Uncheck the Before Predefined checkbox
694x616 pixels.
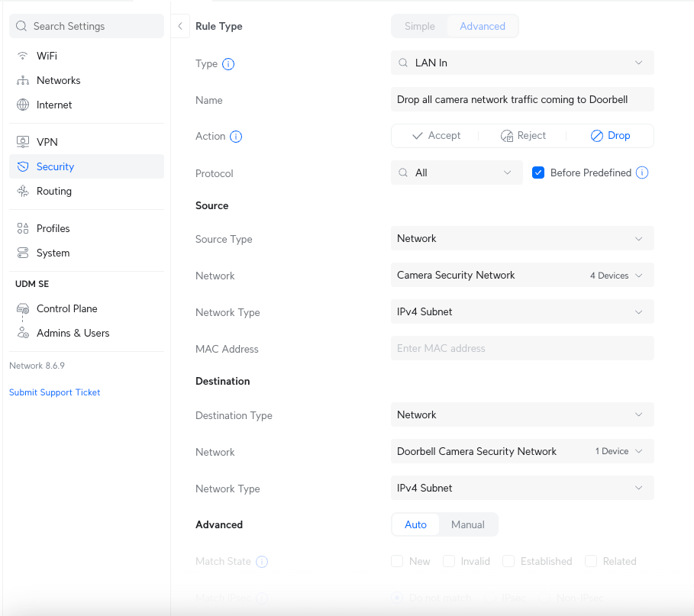pyautogui.click(x=538, y=173)
